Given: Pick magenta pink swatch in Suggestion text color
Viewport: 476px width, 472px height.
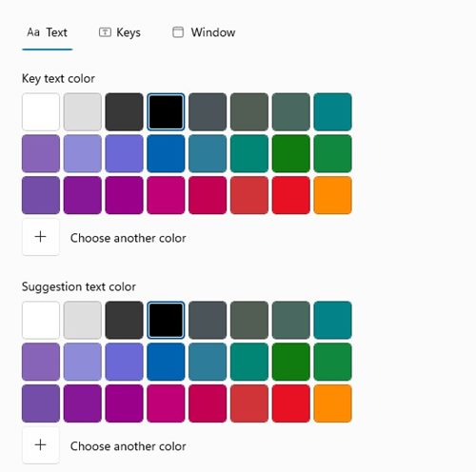Looking at the screenshot, I should coord(166,403).
